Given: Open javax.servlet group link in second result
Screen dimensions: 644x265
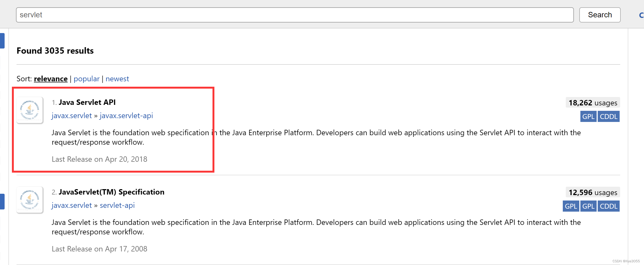Looking at the screenshot, I should coord(72,205).
